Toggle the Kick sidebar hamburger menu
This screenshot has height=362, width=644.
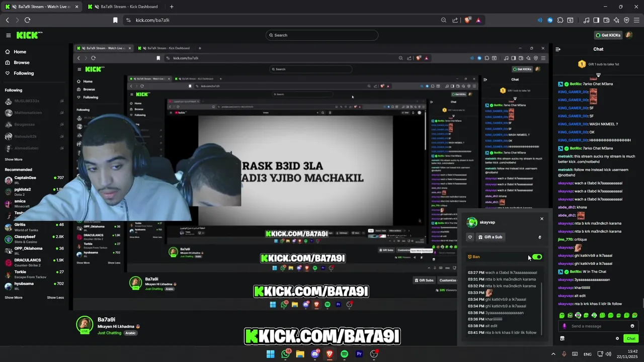tap(9, 35)
